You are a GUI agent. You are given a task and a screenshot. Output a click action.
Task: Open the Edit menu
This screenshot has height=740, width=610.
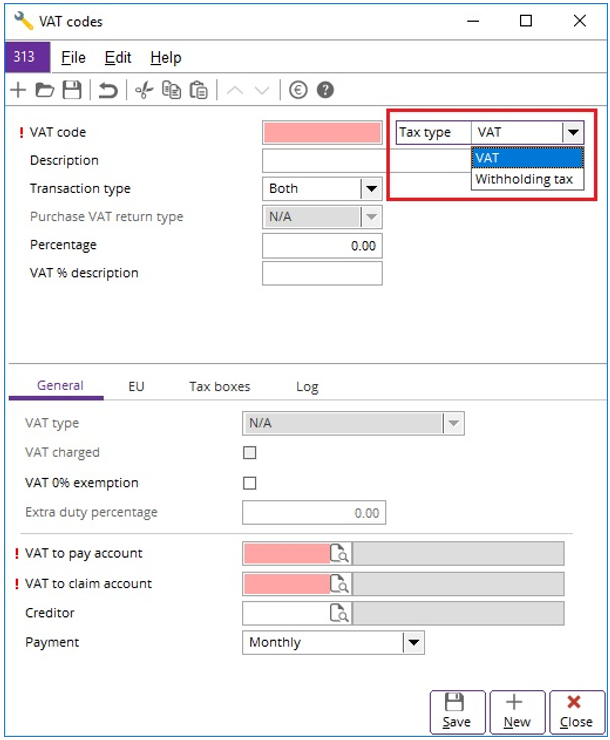point(118,58)
